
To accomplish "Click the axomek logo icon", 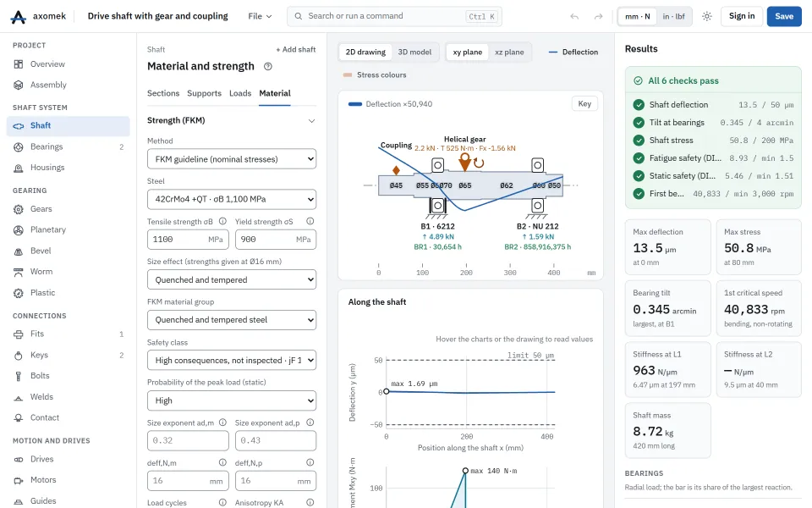I will [x=18, y=17].
